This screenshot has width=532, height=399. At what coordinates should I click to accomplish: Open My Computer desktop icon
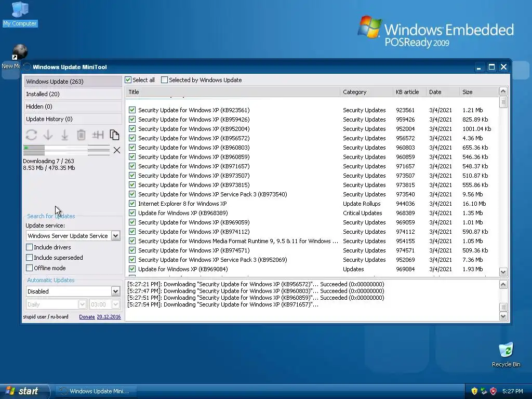point(20,14)
